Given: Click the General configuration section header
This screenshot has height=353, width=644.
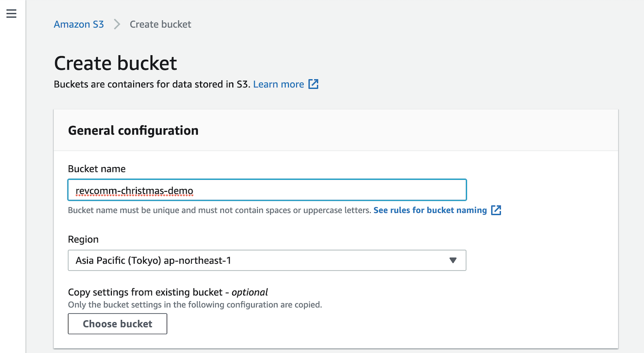Looking at the screenshot, I should click(133, 130).
